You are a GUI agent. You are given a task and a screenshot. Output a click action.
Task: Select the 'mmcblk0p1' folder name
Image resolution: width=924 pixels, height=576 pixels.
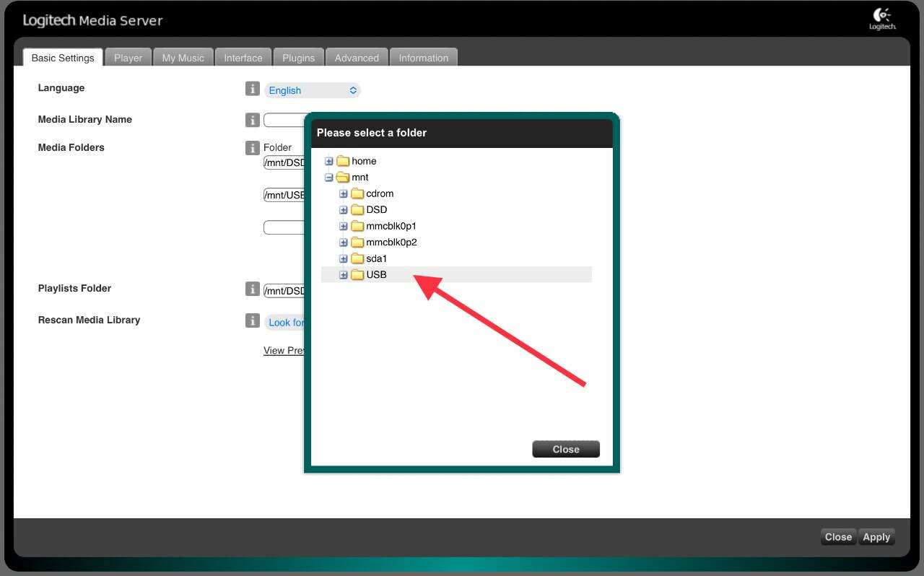391,226
